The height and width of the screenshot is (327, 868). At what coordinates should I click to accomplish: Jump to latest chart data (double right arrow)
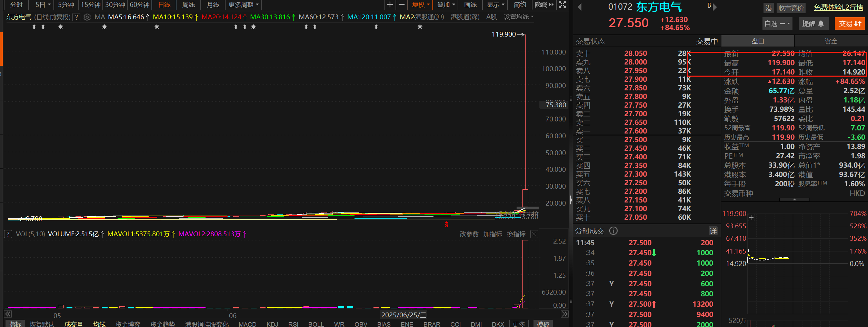(x=564, y=314)
